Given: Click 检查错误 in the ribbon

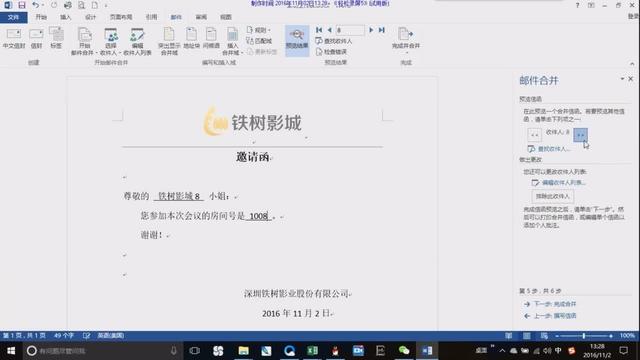Looking at the screenshot, I should point(331,52).
